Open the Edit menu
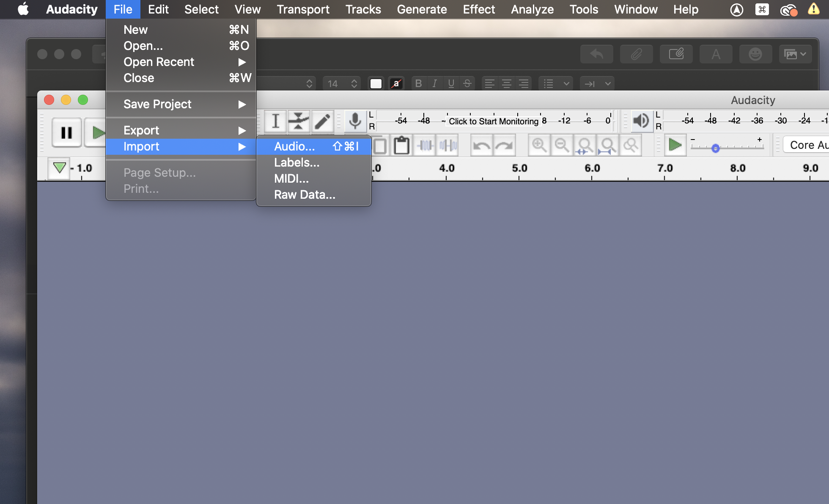This screenshot has width=829, height=504. (x=158, y=9)
